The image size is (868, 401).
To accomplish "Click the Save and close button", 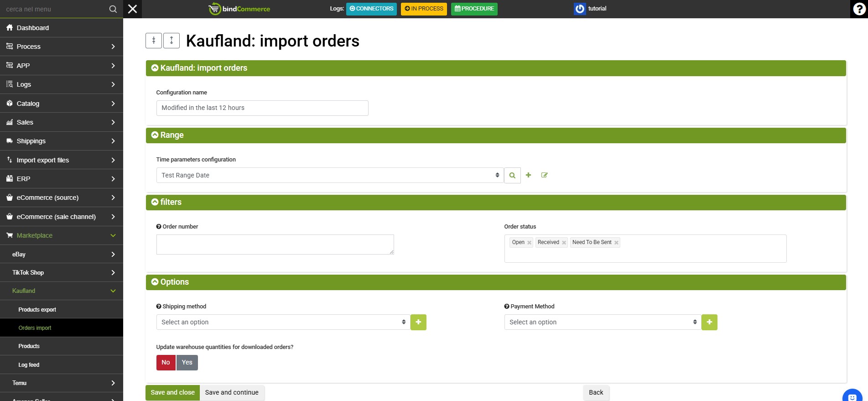I will pyautogui.click(x=173, y=393).
